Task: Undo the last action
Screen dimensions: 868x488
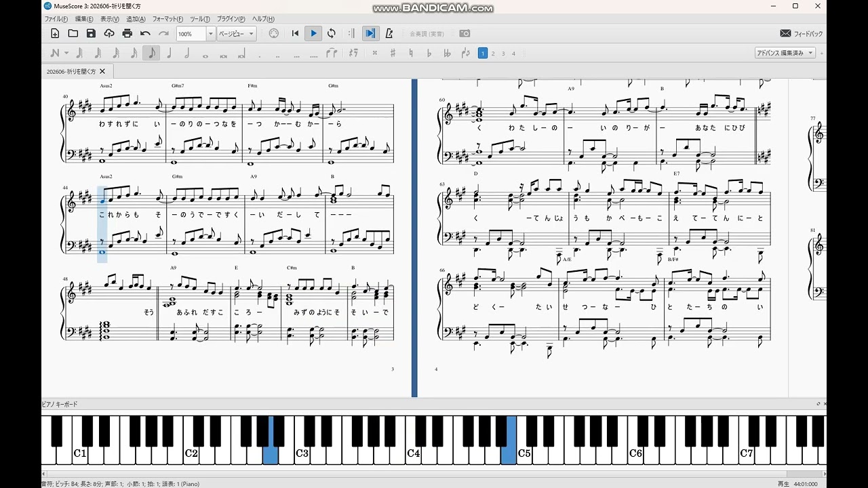Action: [x=145, y=33]
